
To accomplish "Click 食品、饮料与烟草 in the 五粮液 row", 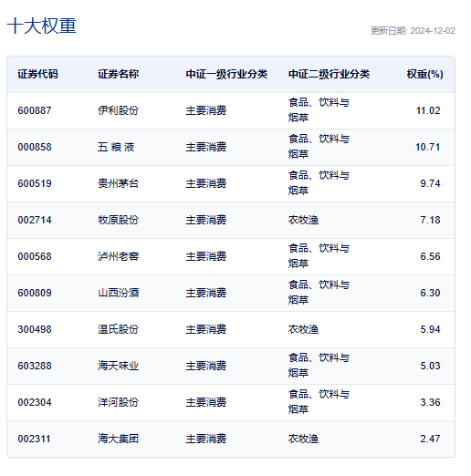I will click(x=319, y=147).
